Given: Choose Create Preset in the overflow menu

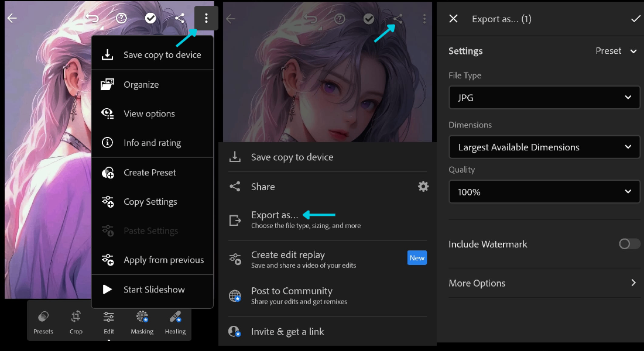Looking at the screenshot, I should click(x=152, y=173).
